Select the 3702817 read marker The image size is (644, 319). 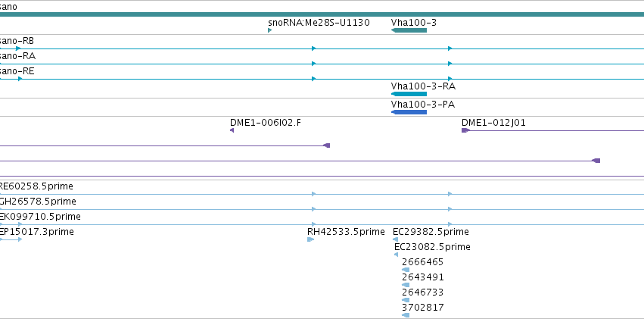[x=406, y=315]
